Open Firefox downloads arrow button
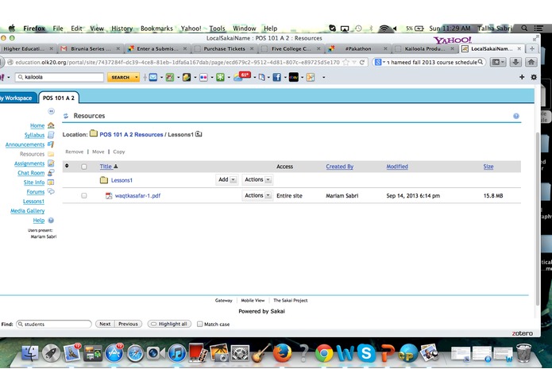The width and height of the screenshot is (552, 392). tap(515, 62)
